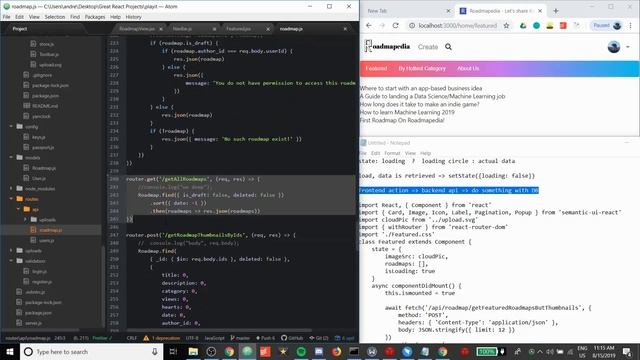
Task: Click the Chrome forward arrow
Action: point(382,25)
